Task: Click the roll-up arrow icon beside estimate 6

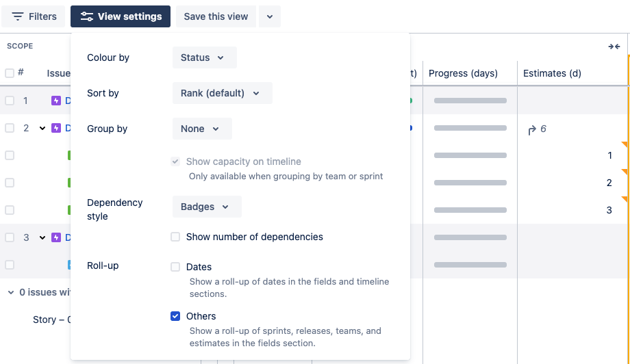Action: tap(531, 129)
